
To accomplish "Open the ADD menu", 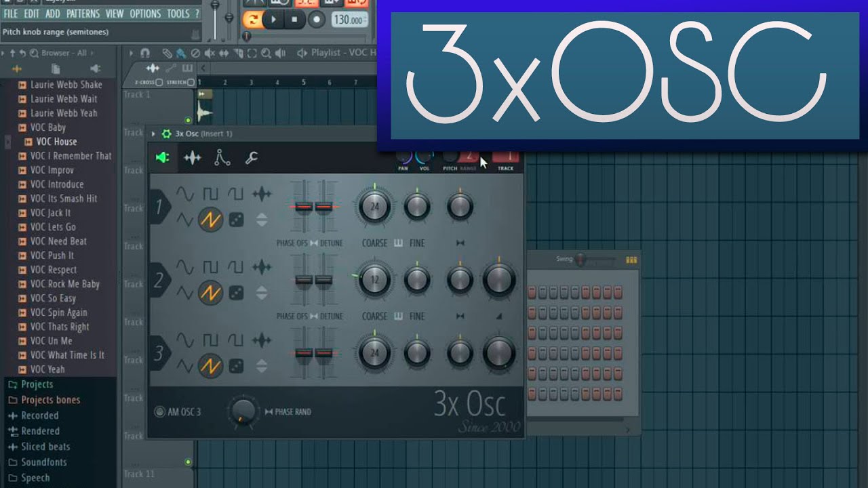I will click(x=53, y=14).
